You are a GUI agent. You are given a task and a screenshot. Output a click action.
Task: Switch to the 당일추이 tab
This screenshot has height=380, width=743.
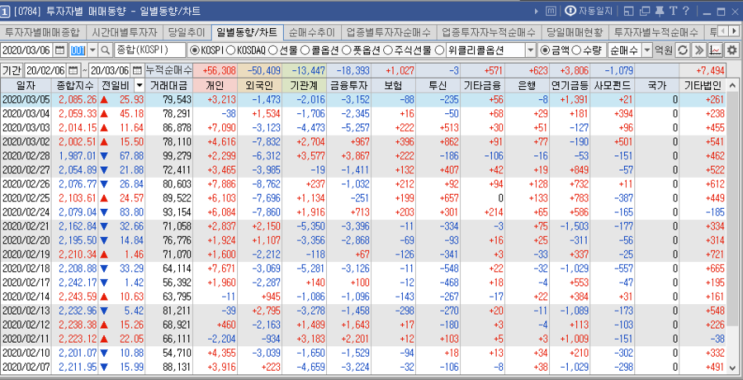[187, 32]
